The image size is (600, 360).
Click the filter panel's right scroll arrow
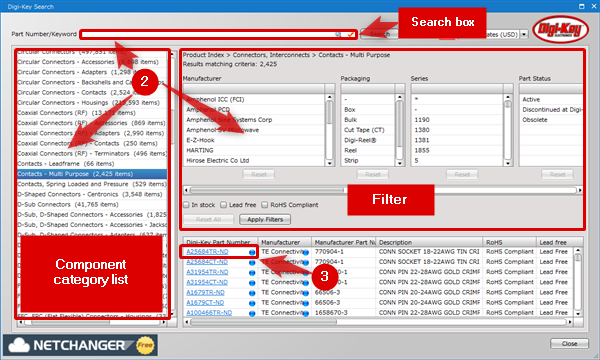click(580, 190)
